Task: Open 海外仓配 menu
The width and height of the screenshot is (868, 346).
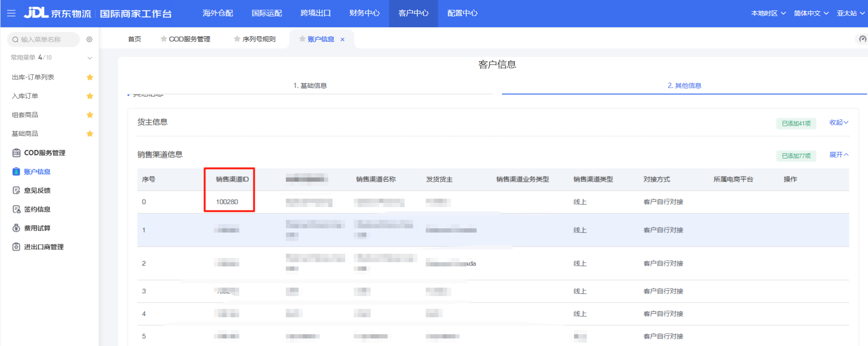Action: click(218, 13)
